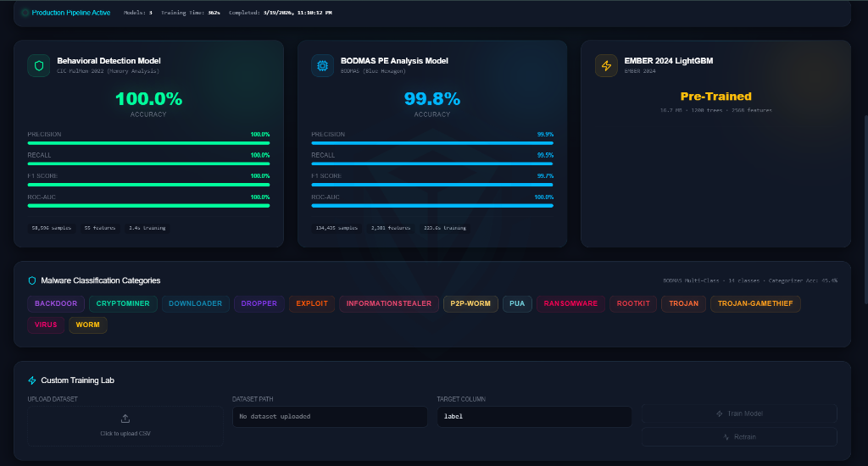Viewport: 868px width, 466px height.
Task: Click the BODMAS Multi-Class 14 classes summary text
Action: tap(750, 280)
